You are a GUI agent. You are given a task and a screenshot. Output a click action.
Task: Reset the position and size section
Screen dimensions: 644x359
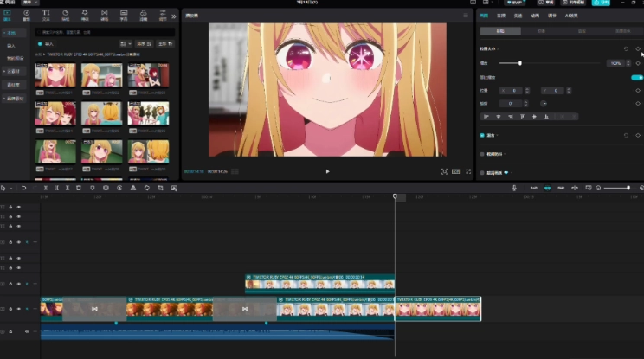[x=626, y=48]
